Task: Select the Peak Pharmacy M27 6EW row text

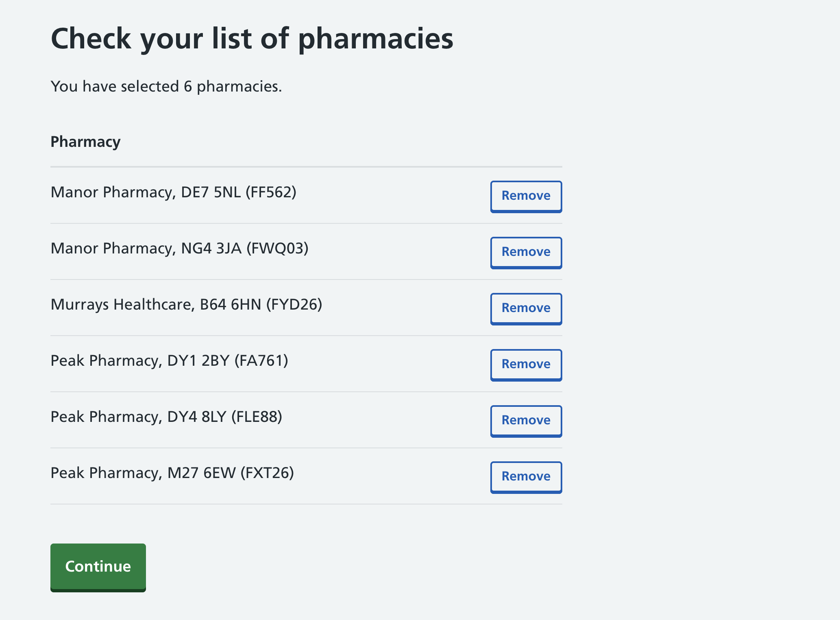Action: [172, 472]
